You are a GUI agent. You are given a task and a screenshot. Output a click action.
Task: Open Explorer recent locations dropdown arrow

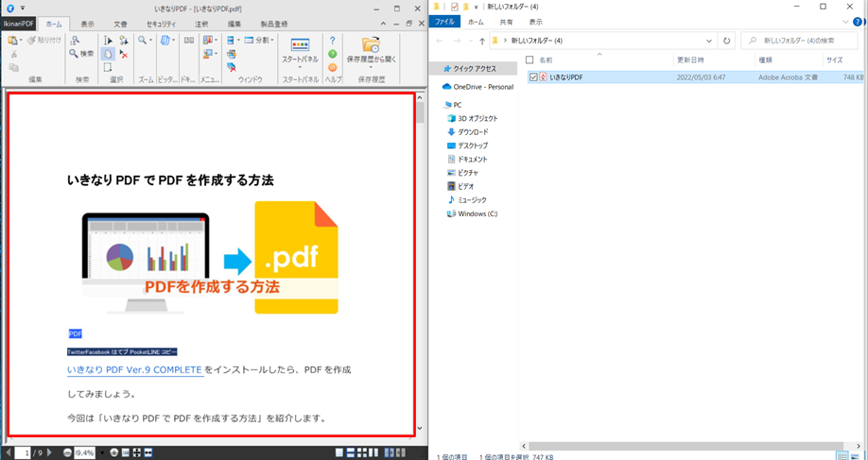point(469,41)
